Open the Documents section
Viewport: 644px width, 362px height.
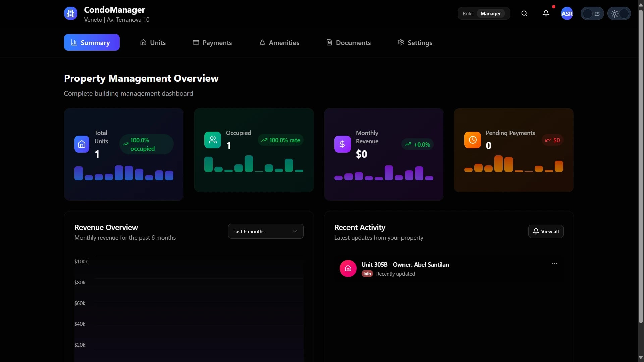(348, 42)
